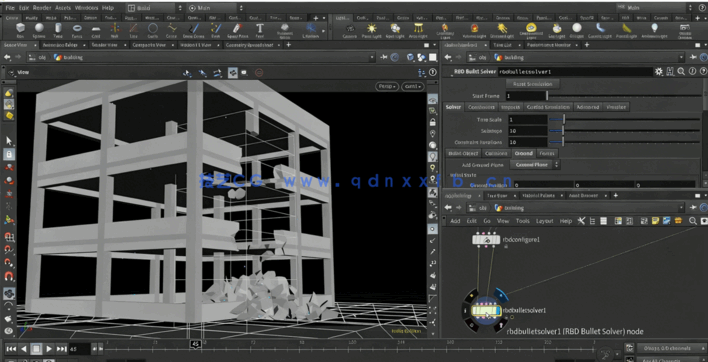Add a Camera from the shelf
The height and width of the screenshot is (362, 708).
349,30
